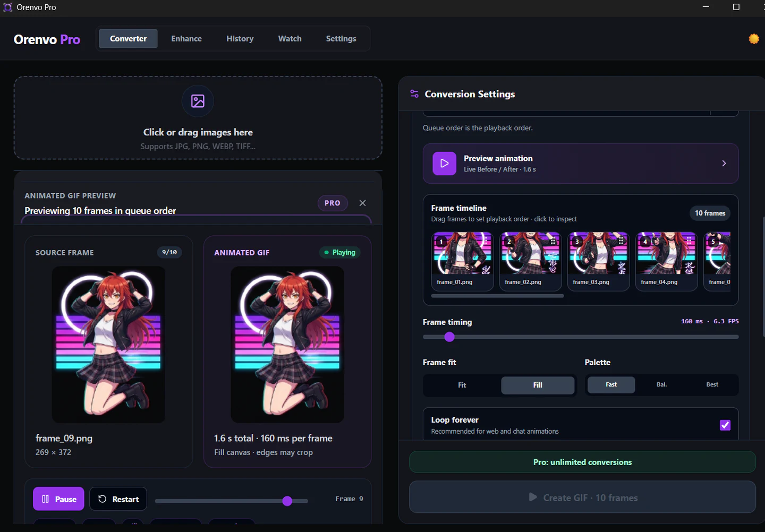Choose the Bal. palette option

661,384
